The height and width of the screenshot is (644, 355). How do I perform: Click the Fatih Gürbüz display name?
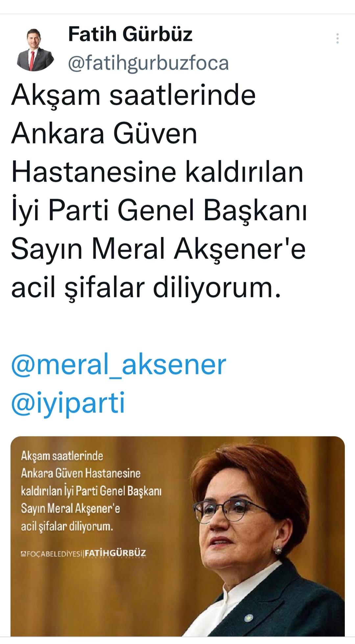[130, 34]
